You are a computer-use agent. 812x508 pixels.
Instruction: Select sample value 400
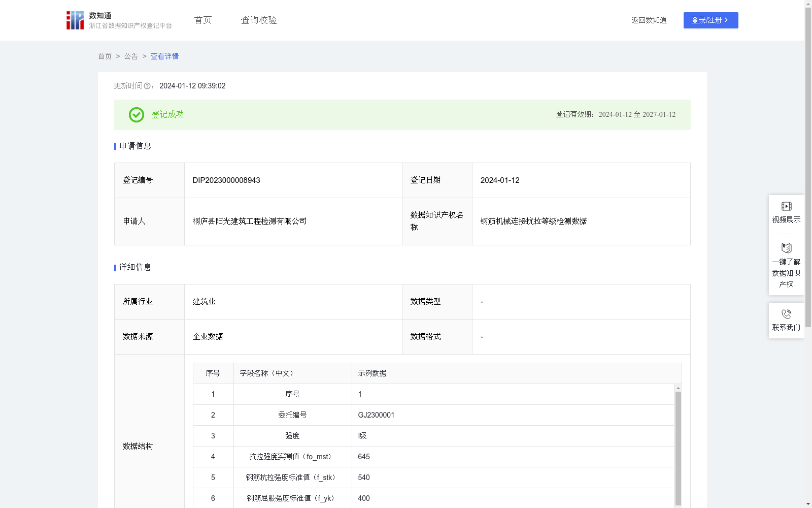364,498
